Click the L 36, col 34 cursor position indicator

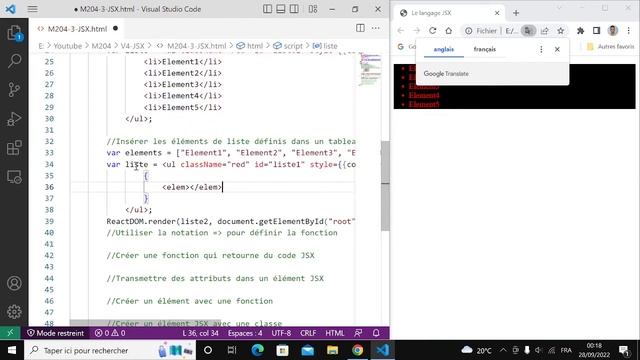(200, 333)
